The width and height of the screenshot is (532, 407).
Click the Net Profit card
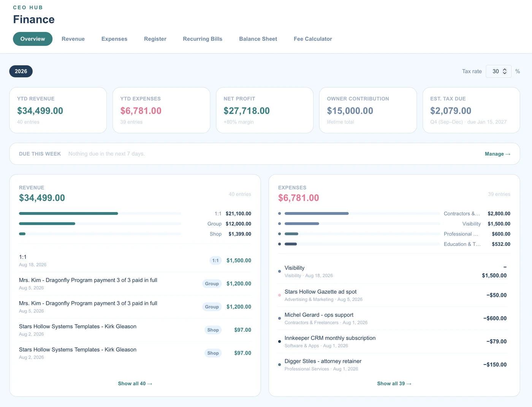(x=265, y=110)
